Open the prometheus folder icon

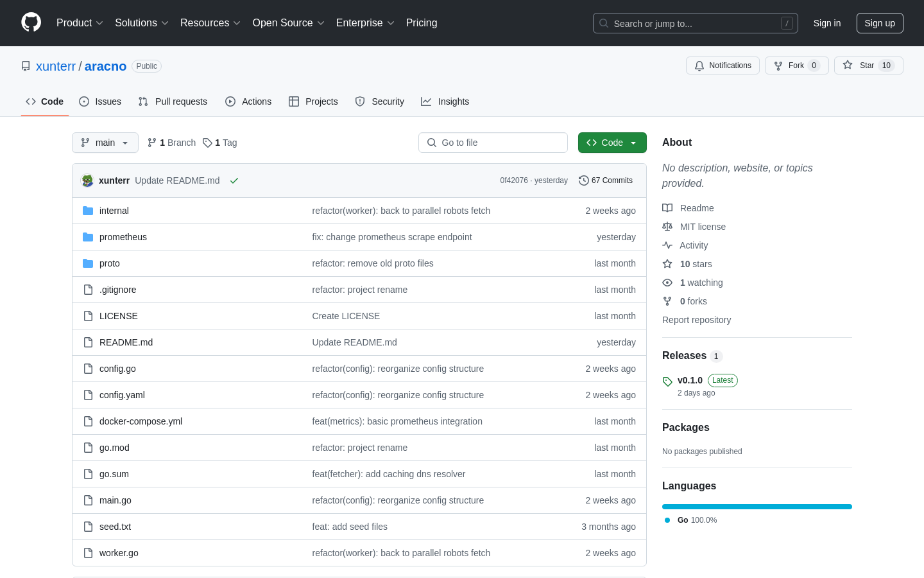(x=88, y=237)
